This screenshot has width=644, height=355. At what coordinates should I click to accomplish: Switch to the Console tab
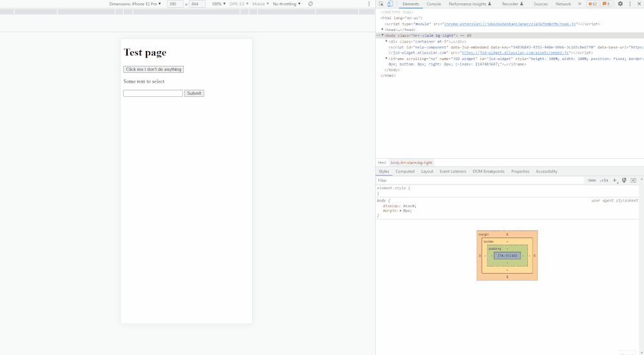[434, 4]
